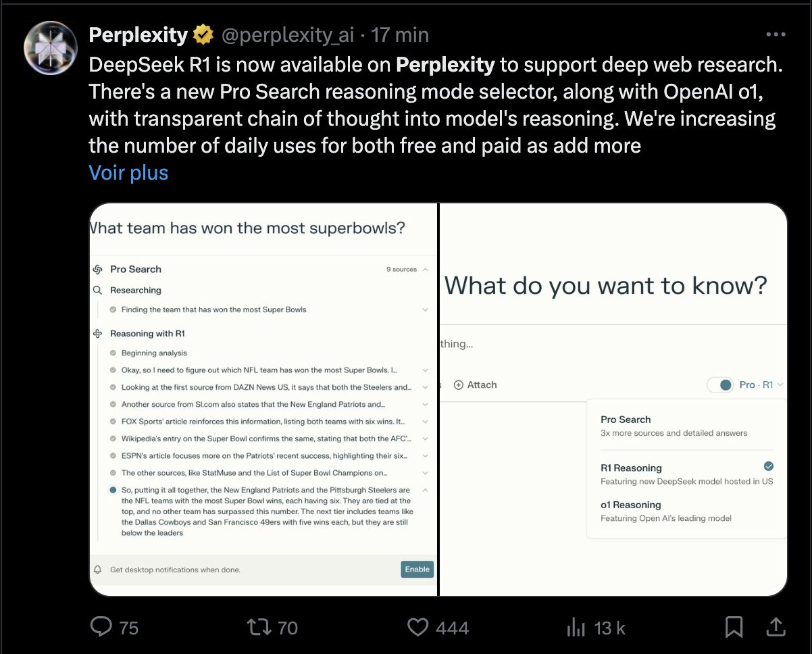Select the o1 Reasoning option

click(x=666, y=511)
